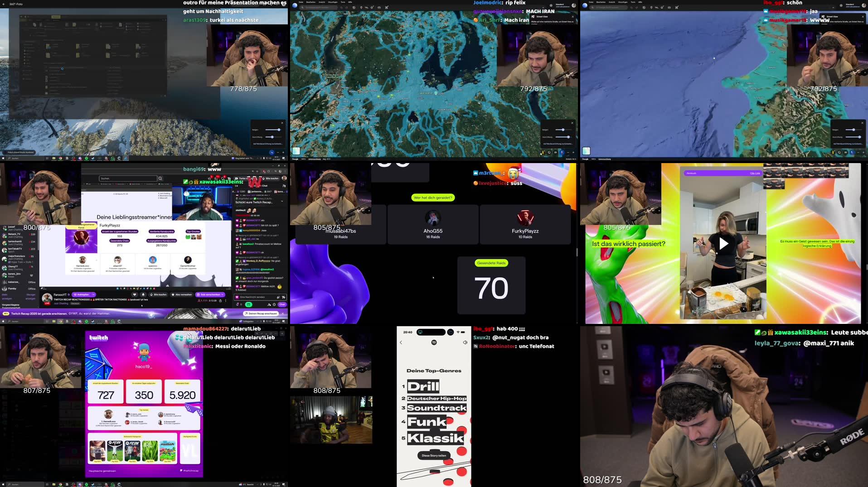Open the chat settings gear in Twitch chat
This screenshot has width=868, height=487.
tap(274, 304)
